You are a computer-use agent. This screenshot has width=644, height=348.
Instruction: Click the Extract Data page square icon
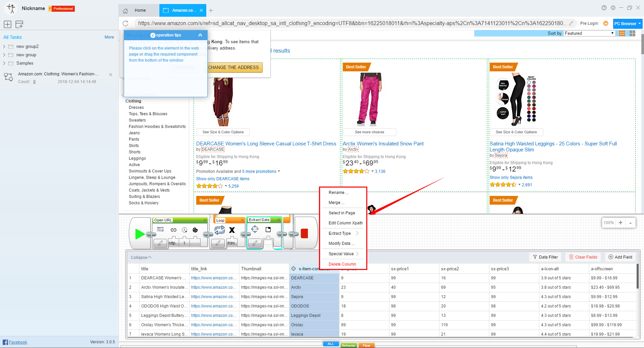point(268,229)
